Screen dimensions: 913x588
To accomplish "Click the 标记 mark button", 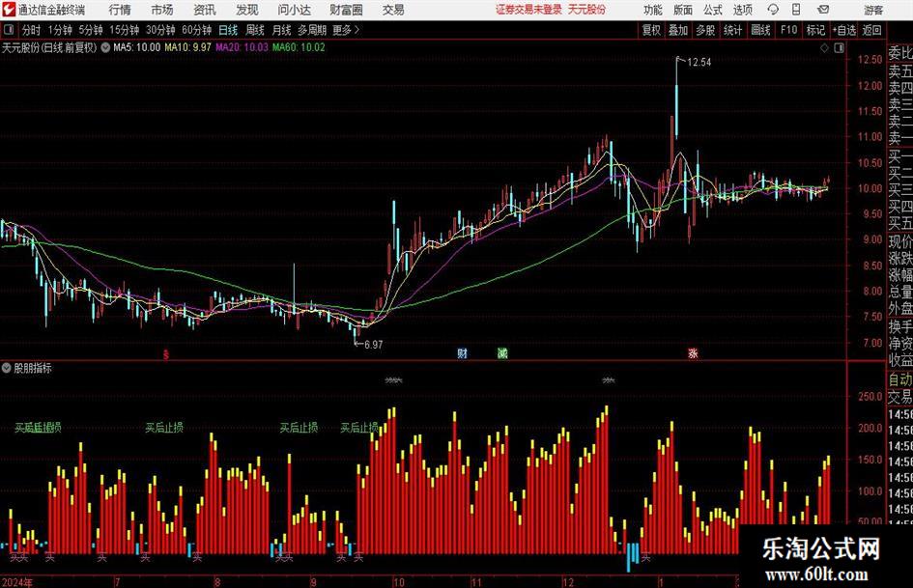I will (815, 30).
